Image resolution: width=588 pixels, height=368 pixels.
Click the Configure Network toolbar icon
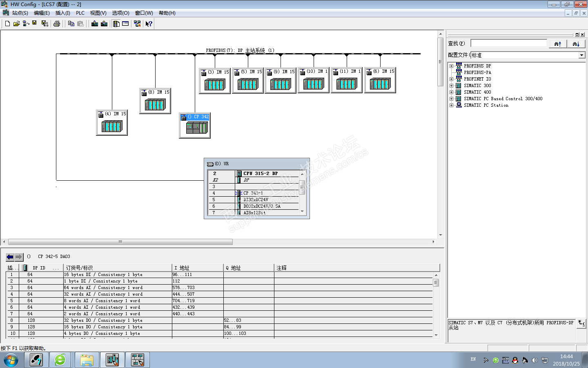click(137, 24)
